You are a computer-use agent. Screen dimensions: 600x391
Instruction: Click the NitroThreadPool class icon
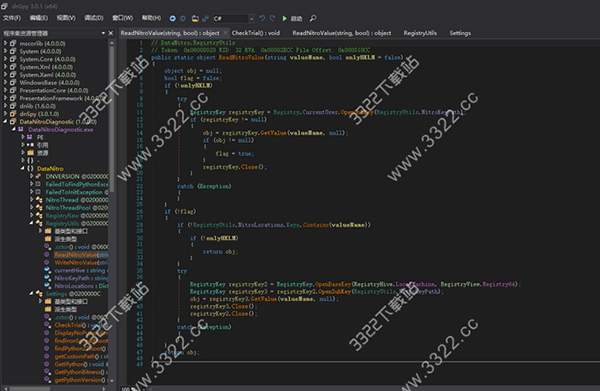[x=39, y=208]
